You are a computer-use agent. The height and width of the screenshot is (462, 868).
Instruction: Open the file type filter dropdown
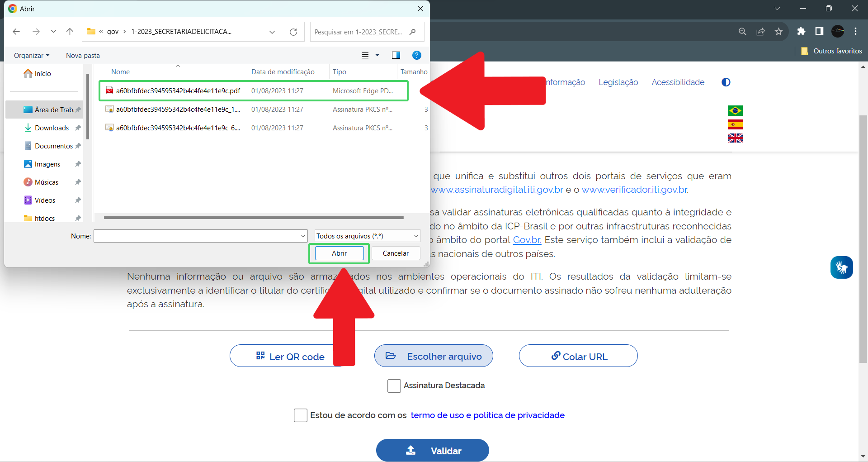coord(368,236)
